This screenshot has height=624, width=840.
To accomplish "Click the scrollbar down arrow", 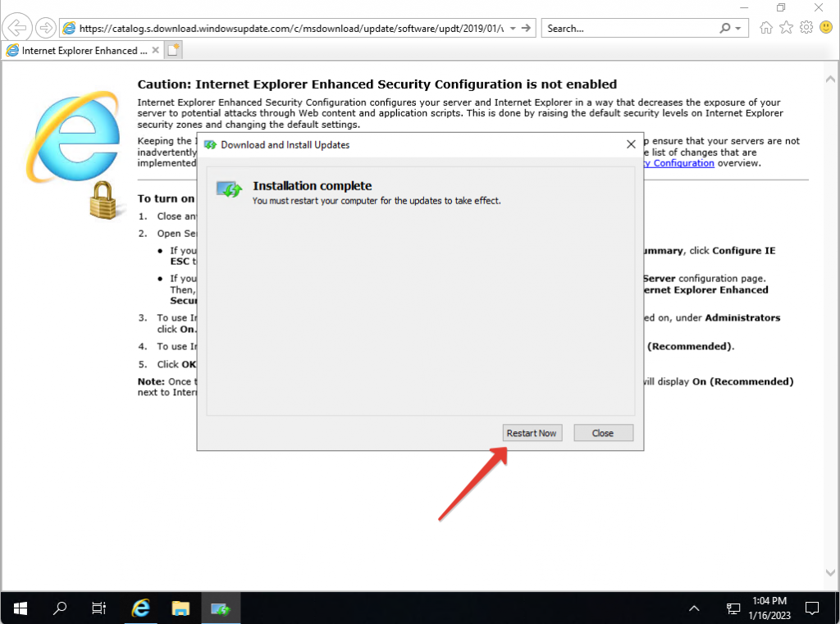I will (x=829, y=574).
